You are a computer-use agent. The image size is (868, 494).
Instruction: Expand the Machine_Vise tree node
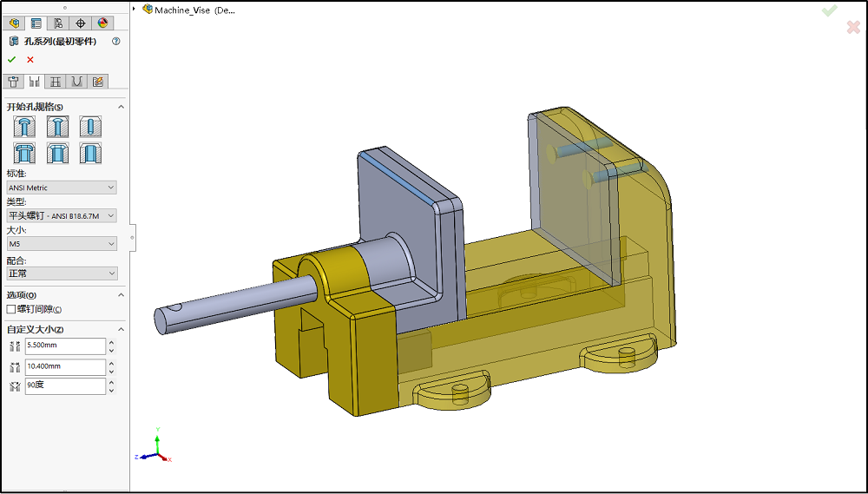pos(135,9)
